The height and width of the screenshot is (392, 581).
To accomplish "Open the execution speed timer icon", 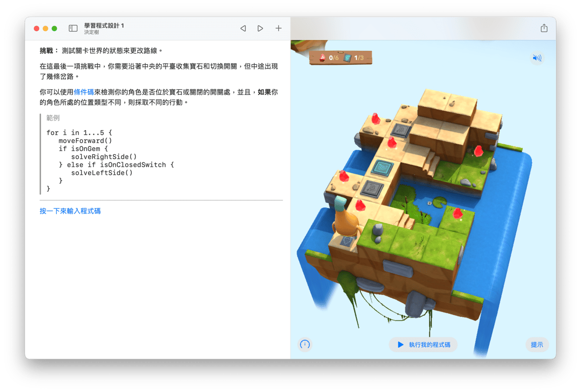I will tap(305, 345).
